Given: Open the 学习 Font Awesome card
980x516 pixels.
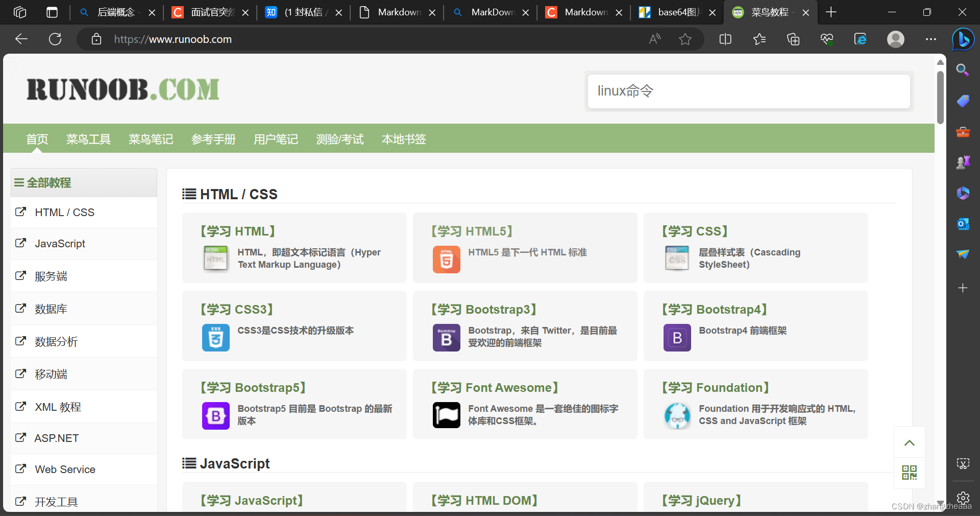Looking at the screenshot, I should [x=525, y=404].
